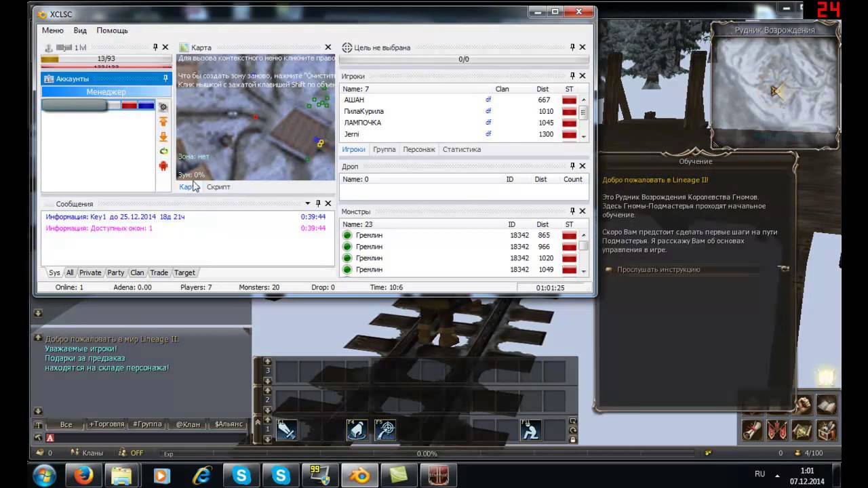Open the account settings gear icon
The width and height of the screenshot is (868, 488).
click(163, 107)
